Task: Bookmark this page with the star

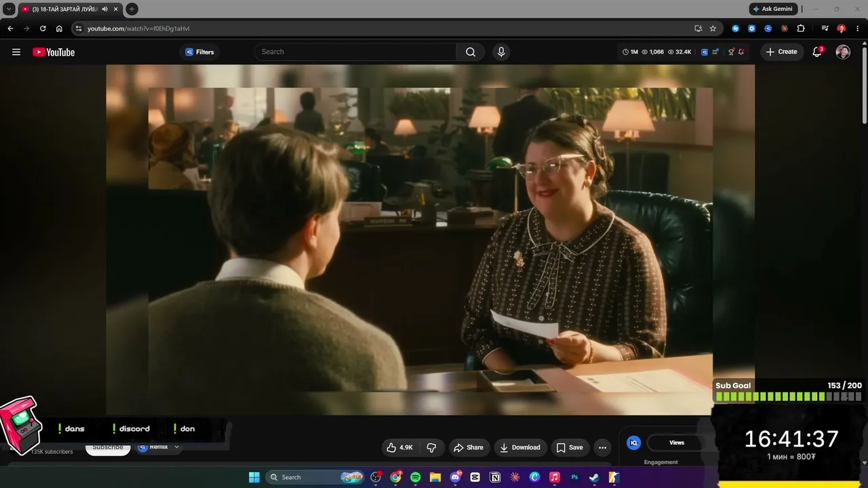Action: pos(713,28)
